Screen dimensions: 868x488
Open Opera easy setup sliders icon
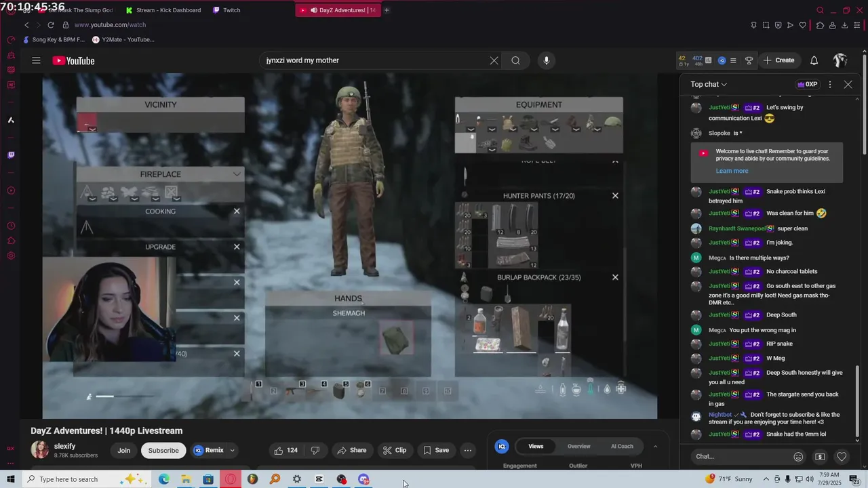click(x=857, y=25)
